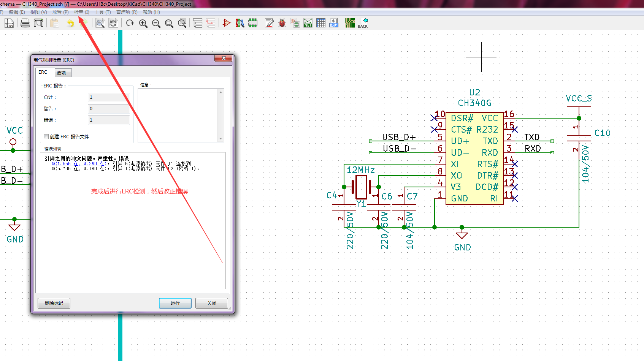Enable the 创建 ERC 报告文件 checkbox

pyautogui.click(x=46, y=136)
